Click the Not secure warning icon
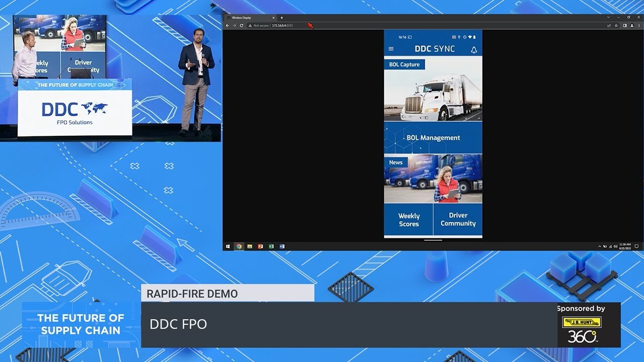 tap(250, 25)
